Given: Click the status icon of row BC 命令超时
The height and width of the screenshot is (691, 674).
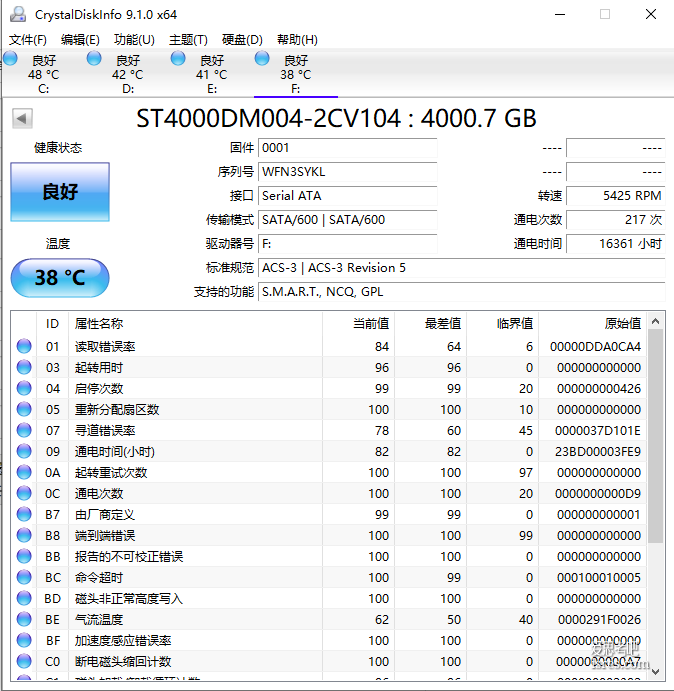Looking at the screenshot, I should [x=24, y=577].
